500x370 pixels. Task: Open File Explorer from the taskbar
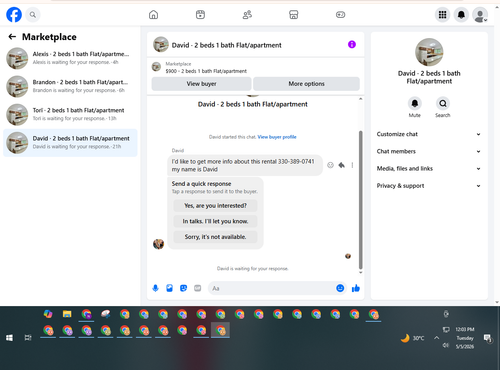point(67,314)
